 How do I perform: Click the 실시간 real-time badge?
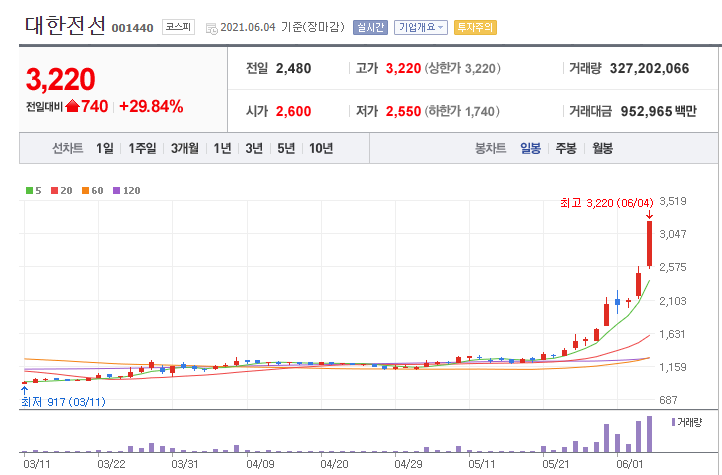(x=370, y=28)
